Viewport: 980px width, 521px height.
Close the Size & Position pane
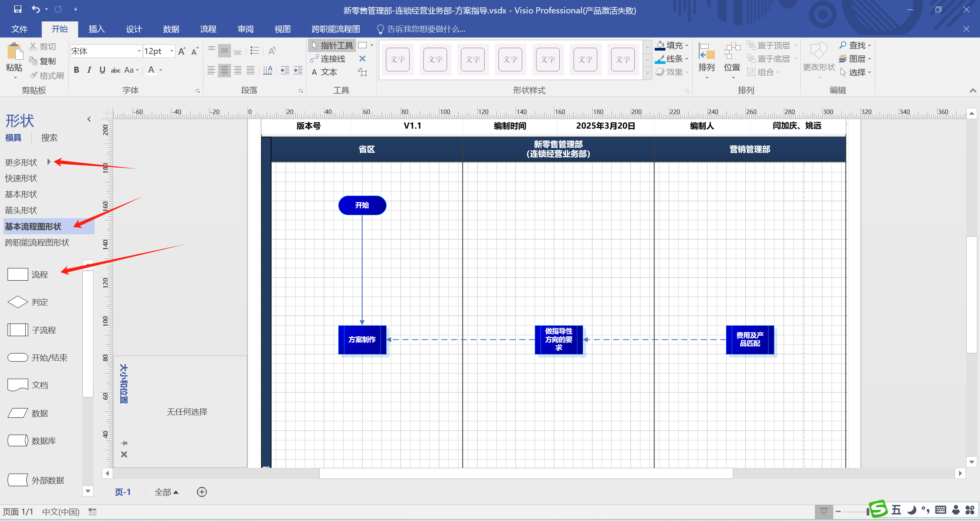124,455
